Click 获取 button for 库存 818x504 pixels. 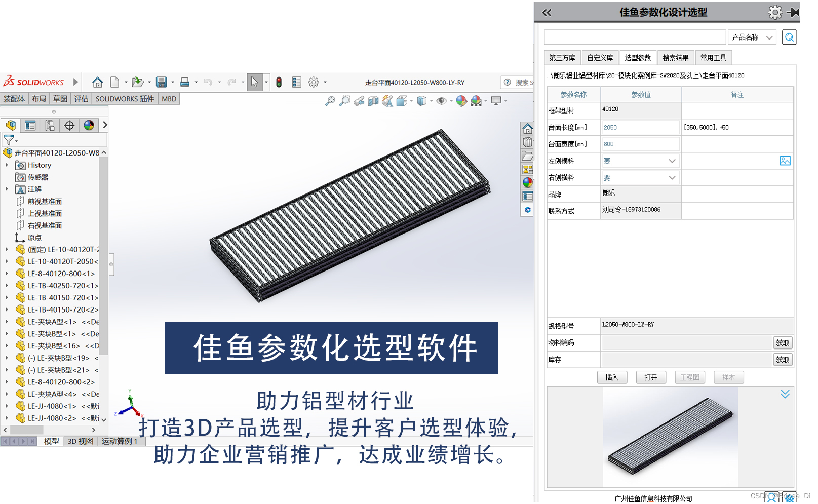click(x=783, y=360)
